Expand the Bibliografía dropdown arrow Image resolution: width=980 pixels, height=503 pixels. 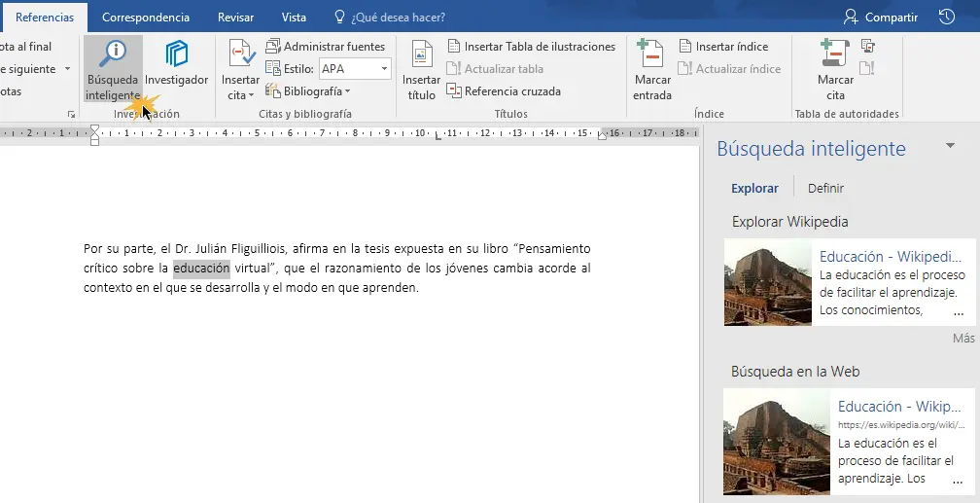click(x=347, y=92)
